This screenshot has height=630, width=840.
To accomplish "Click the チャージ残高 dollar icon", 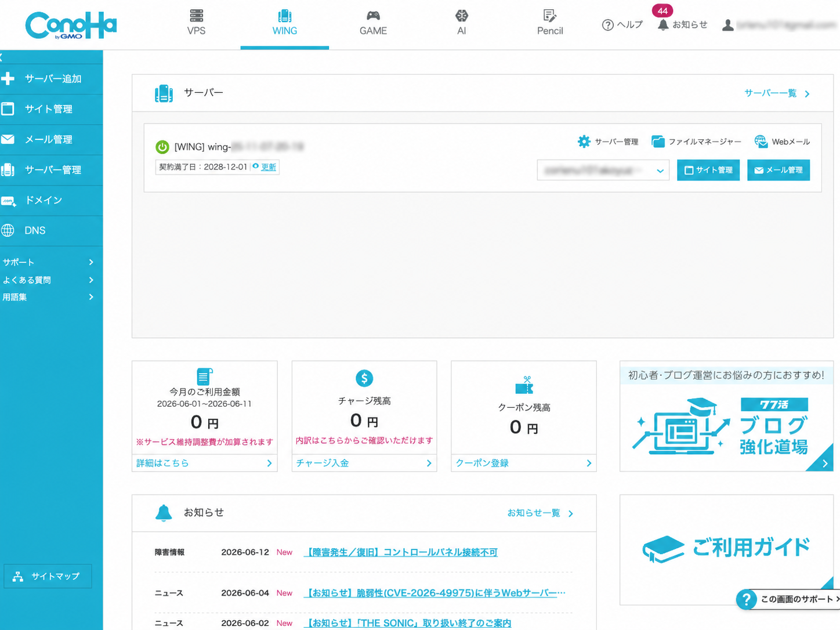I will 364,379.
